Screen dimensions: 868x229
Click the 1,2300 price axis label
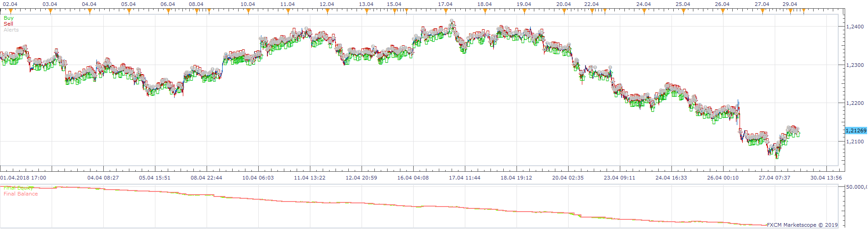pos(855,65)
